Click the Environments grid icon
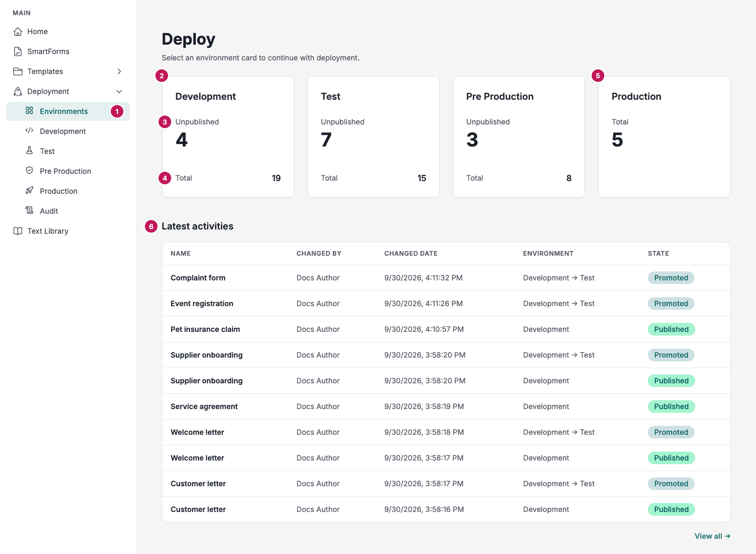 click(x=29, y=111)
